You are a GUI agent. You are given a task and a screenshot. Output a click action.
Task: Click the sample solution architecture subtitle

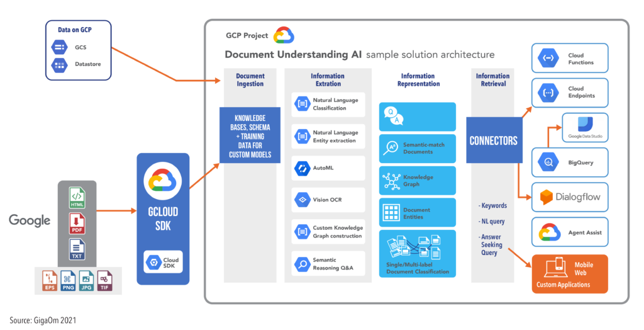430,55
